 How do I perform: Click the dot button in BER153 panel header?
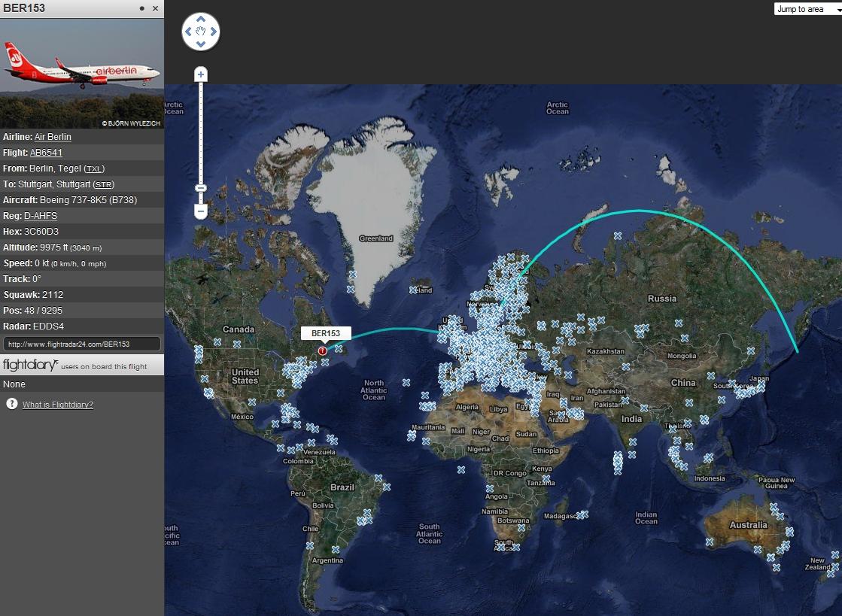pyautogui.click(x=141, y=8)
